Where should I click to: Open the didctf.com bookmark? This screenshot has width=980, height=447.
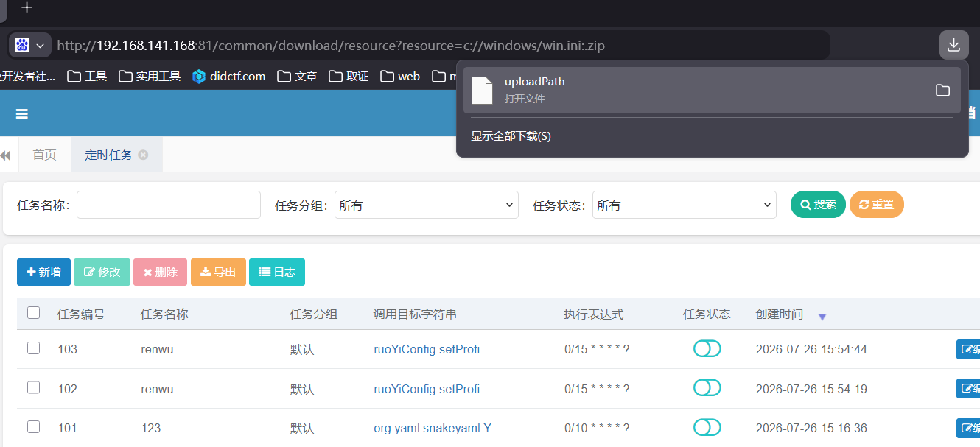(x=229, y=76)
